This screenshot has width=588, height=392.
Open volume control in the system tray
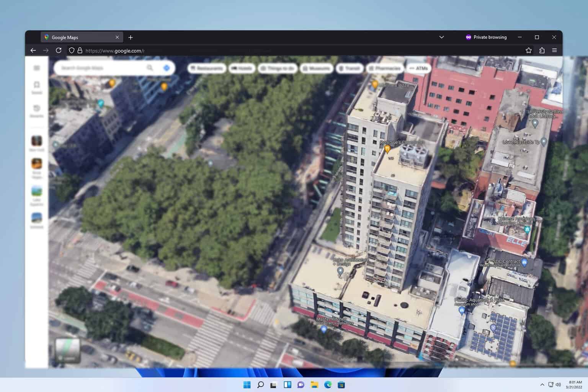tap(558, 385)
